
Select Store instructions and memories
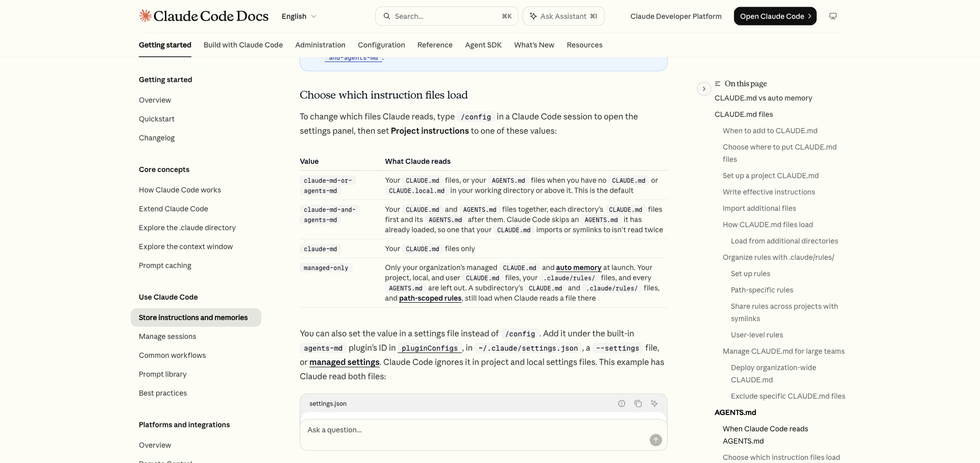coord(196,318)
